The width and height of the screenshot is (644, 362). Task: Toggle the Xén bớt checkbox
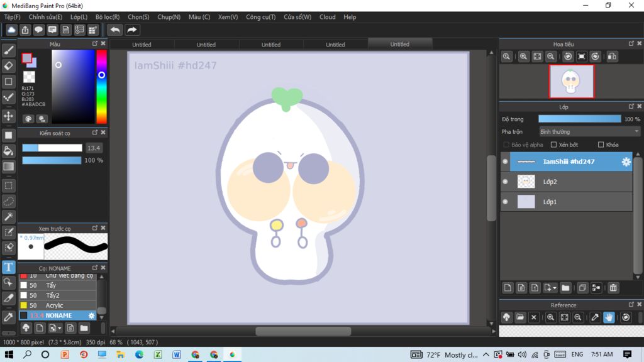click(x=553, y=145)
